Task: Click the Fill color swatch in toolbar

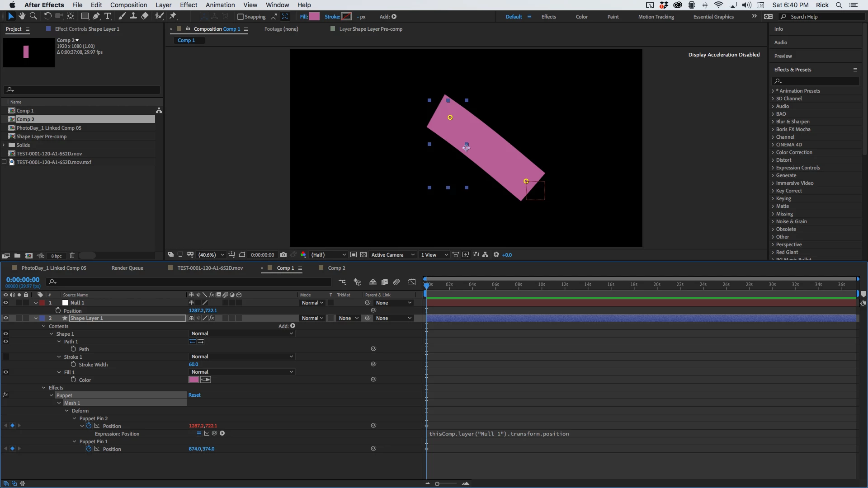Action: click(314, 17)
